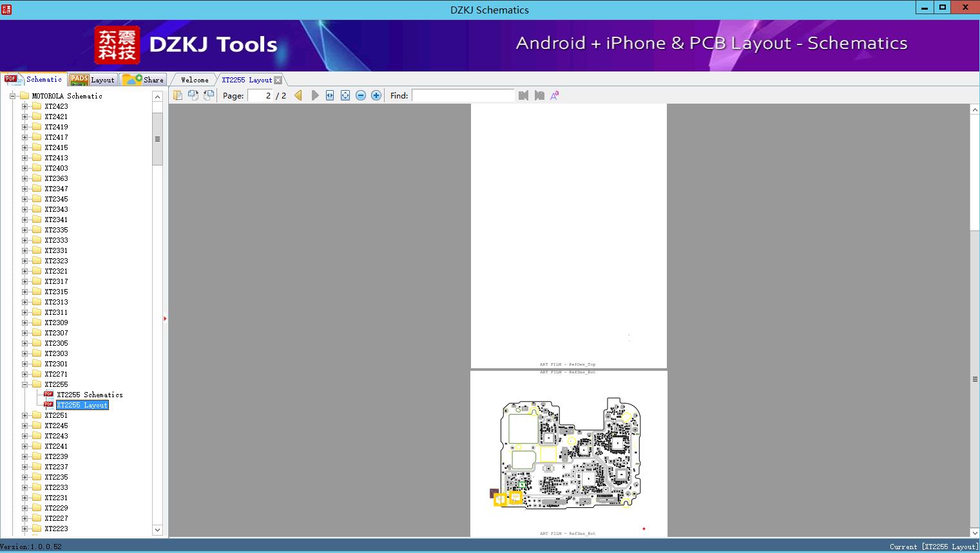Screen dimensions: 980x553
Task: Find previous match in document
Action: tap(523, 95)
